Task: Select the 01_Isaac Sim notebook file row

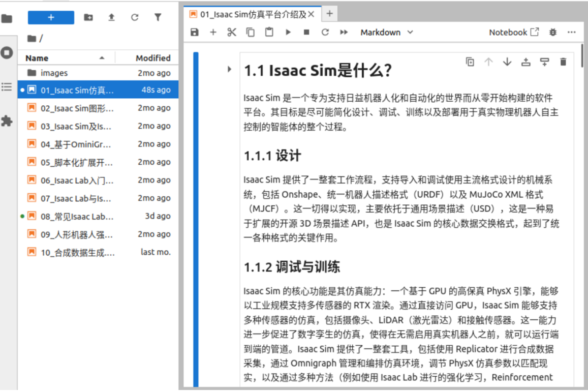Action: [x=98, y=90]
